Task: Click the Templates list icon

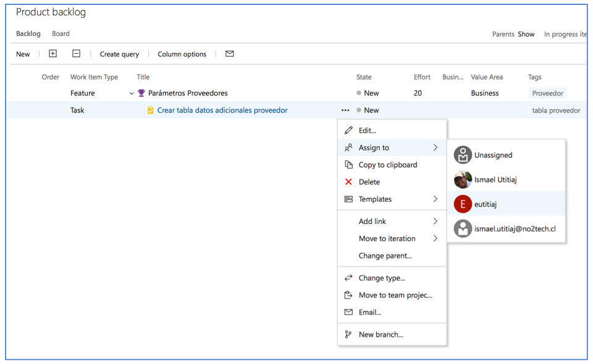Action: (348, 199)
